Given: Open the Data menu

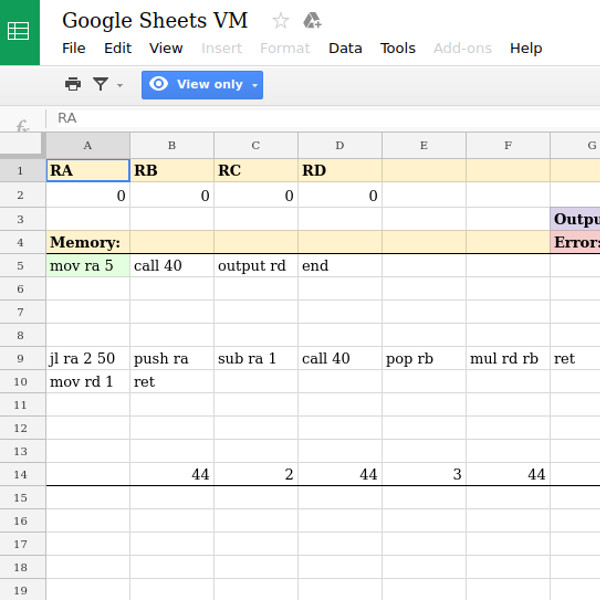Looking at the screenshot, I should click(x=345, y=48).
